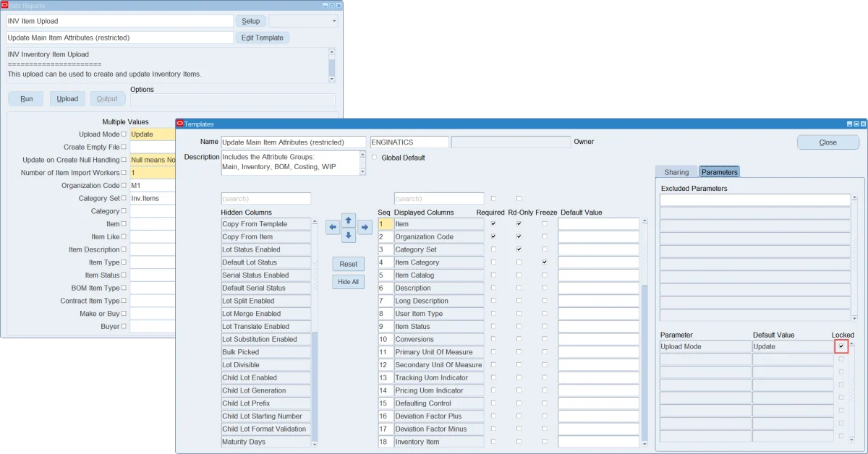Enable the Global Default checkbox
Viewport: 868px width, 454px height.
click(x=374, y=157)
